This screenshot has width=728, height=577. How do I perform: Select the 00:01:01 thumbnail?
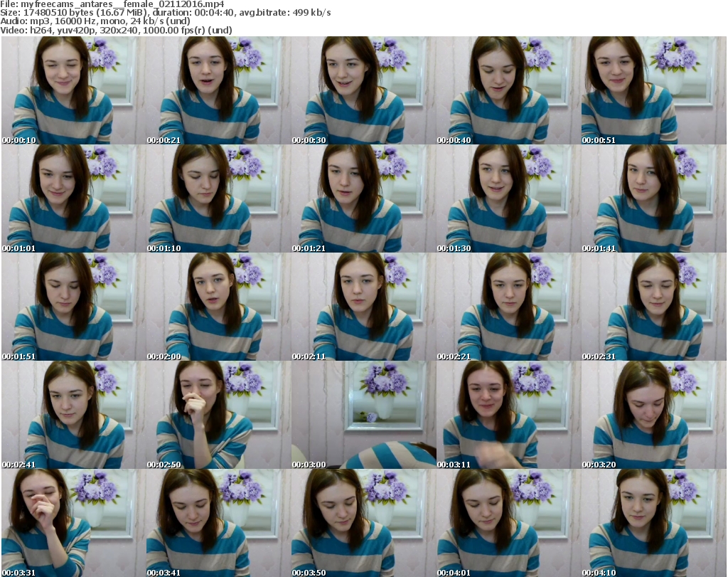(x=73, y=198)
